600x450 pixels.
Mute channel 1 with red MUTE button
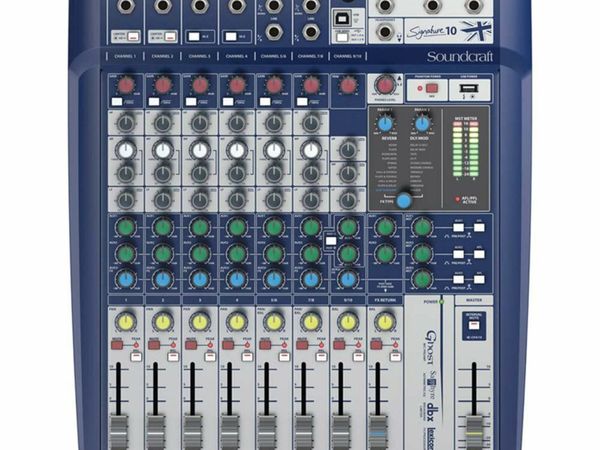coord(117,345)
